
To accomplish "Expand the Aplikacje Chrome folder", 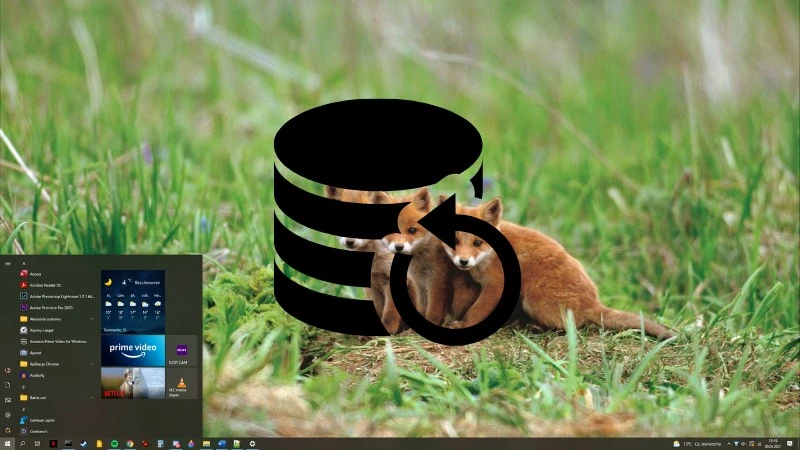I will click(56, 364).
